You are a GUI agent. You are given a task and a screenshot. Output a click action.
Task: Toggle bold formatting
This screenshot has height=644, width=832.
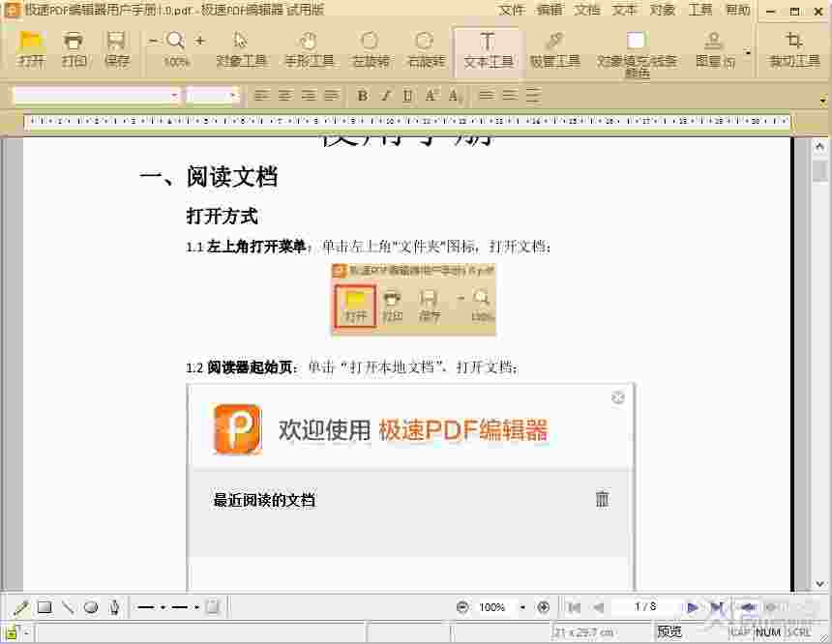tap(363, 96)
